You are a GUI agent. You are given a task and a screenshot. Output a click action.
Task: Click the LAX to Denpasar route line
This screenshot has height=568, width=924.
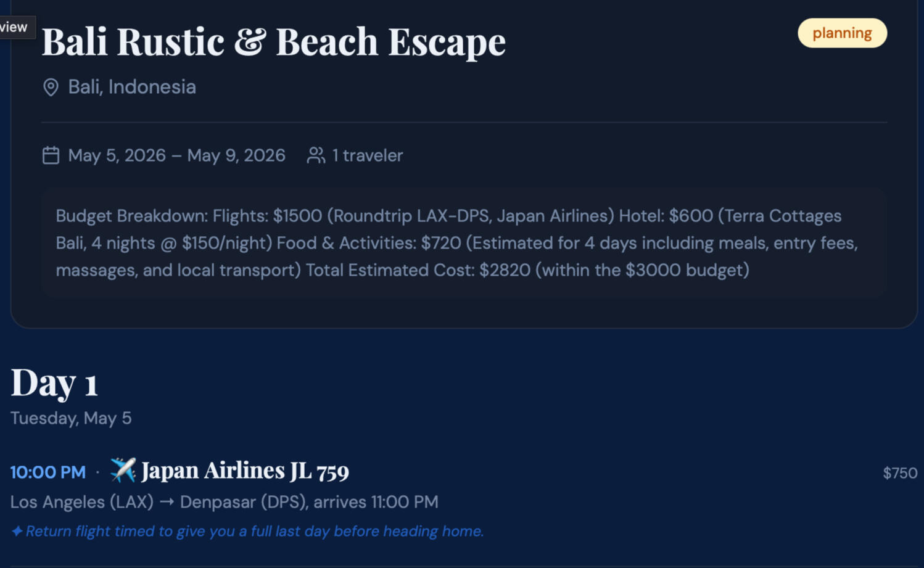pos(224,502)
